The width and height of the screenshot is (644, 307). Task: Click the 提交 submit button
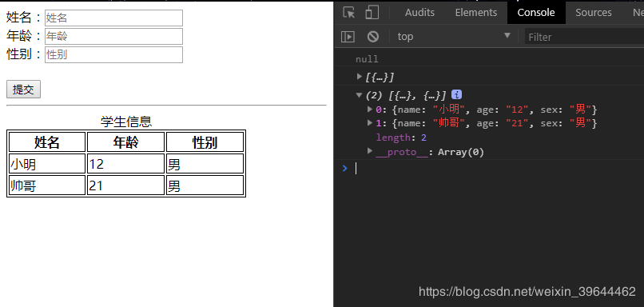point(23,90)
